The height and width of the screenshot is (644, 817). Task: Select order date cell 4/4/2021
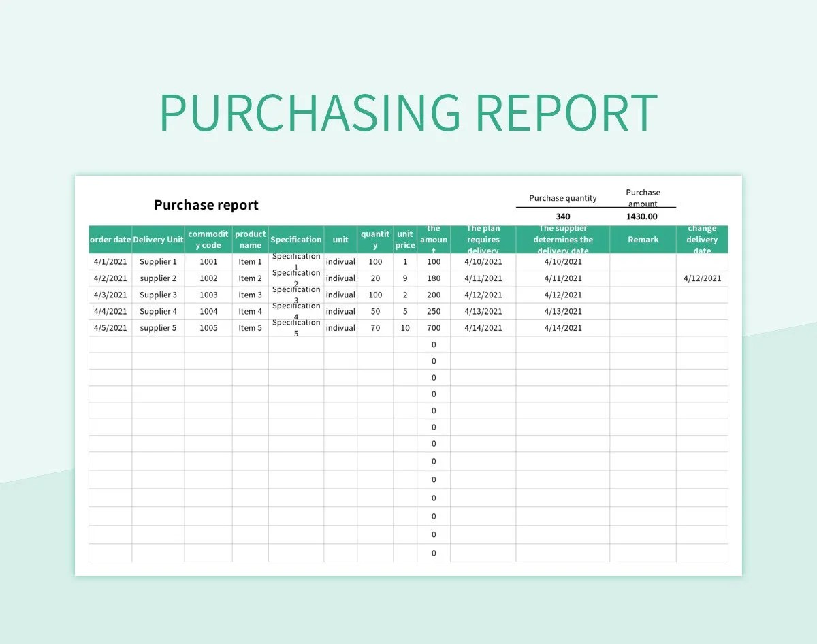(110, 311)
